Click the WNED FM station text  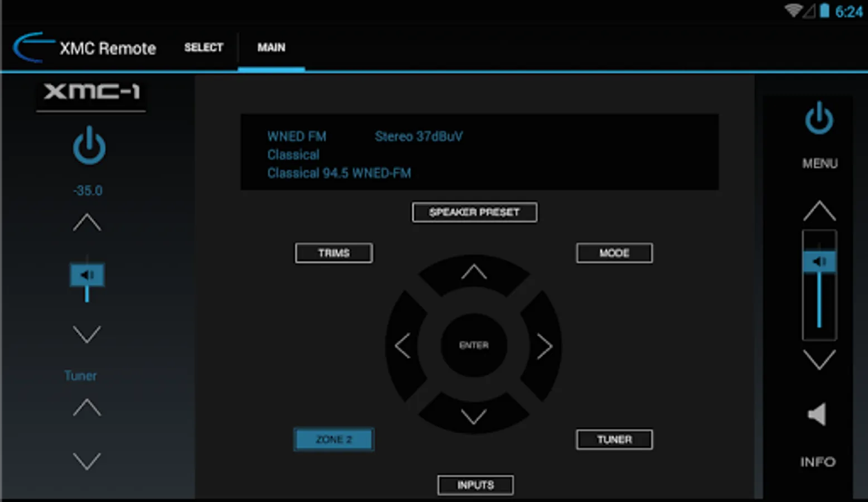click(x=297, y=137)
